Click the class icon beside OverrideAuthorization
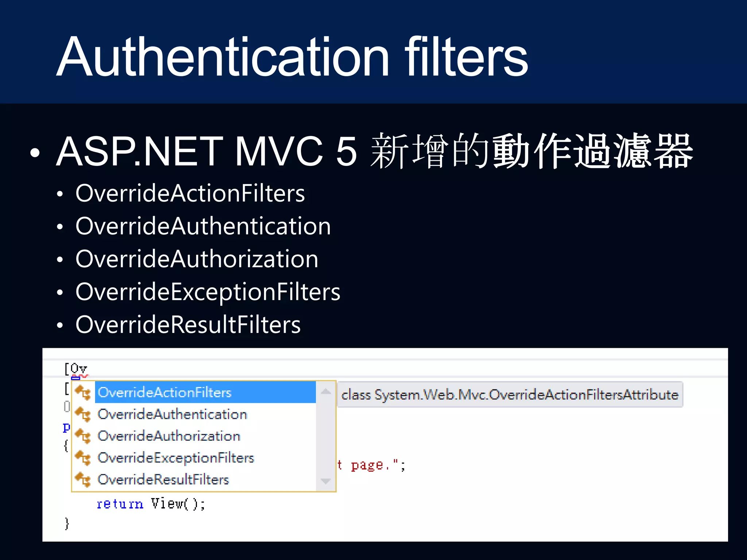The image size is (747, 560). click(83, 436)
